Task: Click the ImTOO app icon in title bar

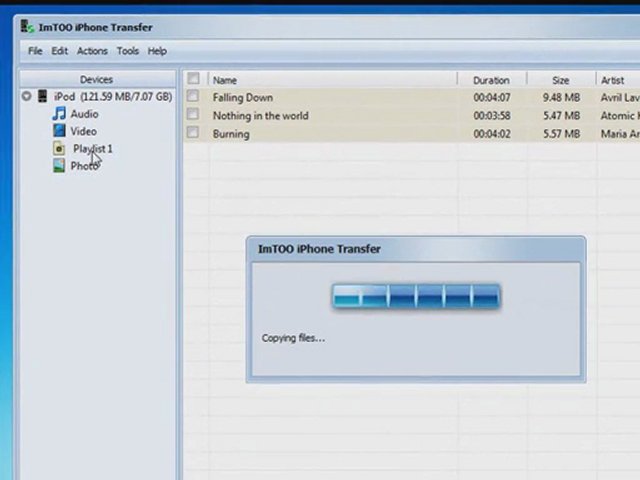Action: 27,27
